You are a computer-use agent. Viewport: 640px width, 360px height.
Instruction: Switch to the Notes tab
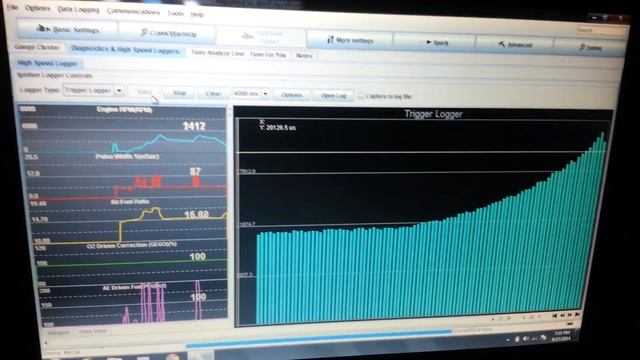click(304, 56)
